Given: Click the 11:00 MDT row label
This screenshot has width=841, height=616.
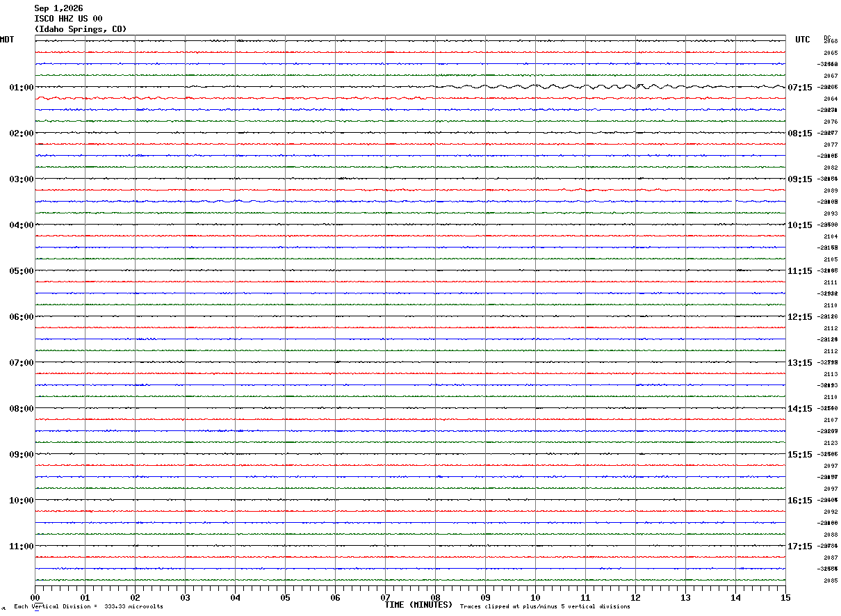Looking at the screenshot, I should click(x=22, y=546).
